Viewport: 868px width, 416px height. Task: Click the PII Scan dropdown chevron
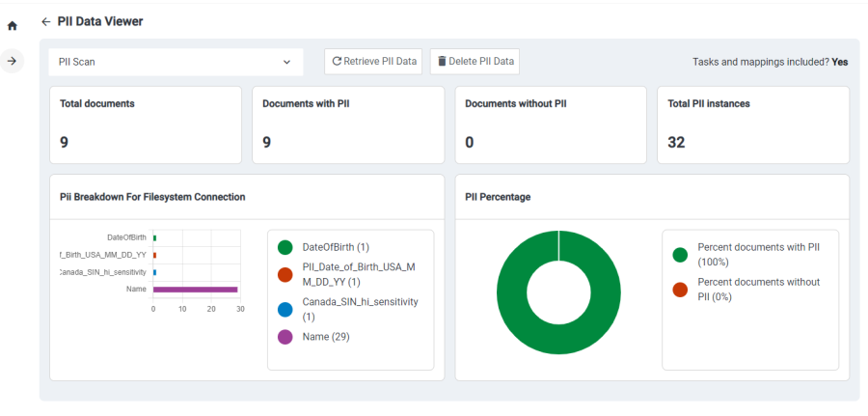pos(286,63)
